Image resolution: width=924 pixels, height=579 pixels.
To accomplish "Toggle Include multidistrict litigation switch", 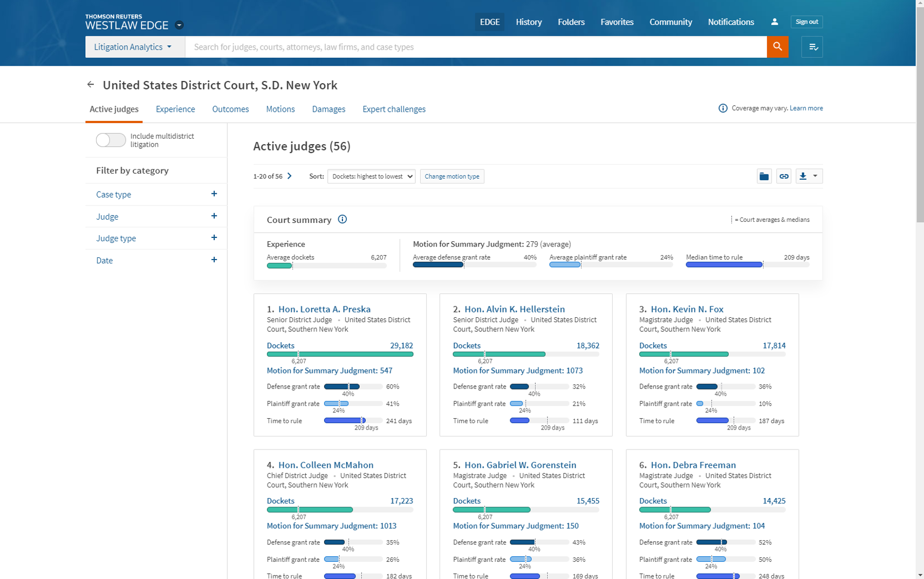I will (111, 140).
